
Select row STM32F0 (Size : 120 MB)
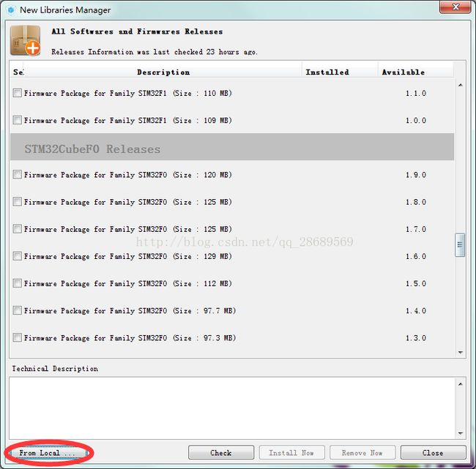[232, 175]
